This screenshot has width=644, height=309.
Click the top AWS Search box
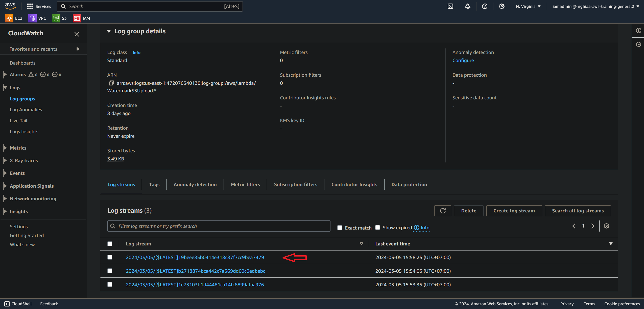(150, 6)
